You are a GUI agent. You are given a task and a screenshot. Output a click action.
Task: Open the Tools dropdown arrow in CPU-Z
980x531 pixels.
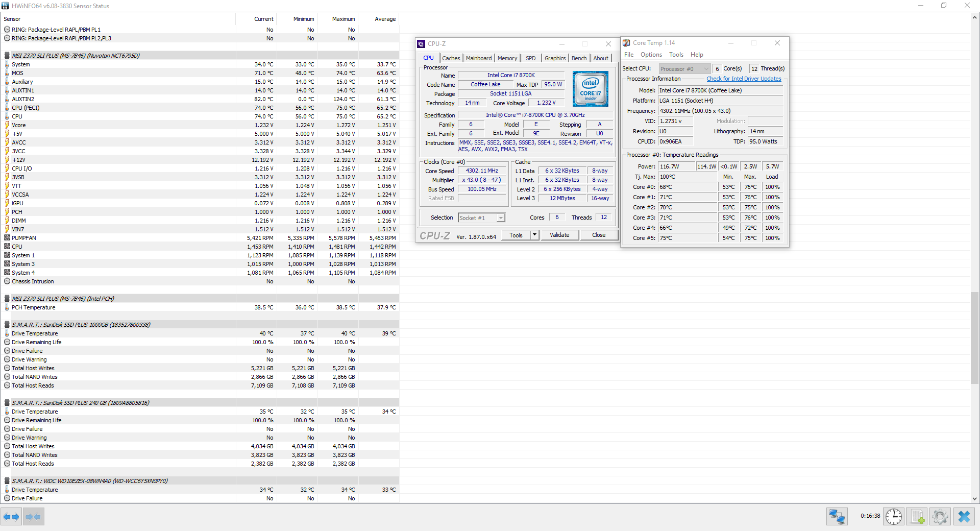(534, 235)
